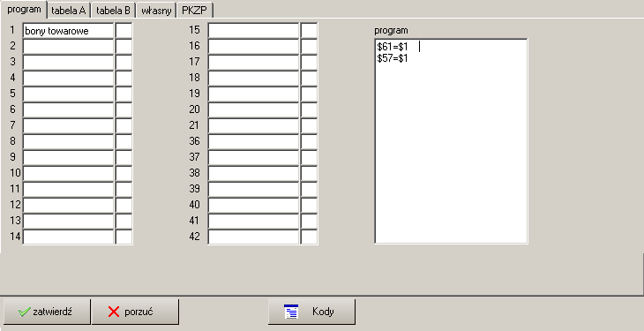Image resolution: width=644 pixels, height=331 pixels.
Task: Select the small box of row 5
Action: coord(124,94)
